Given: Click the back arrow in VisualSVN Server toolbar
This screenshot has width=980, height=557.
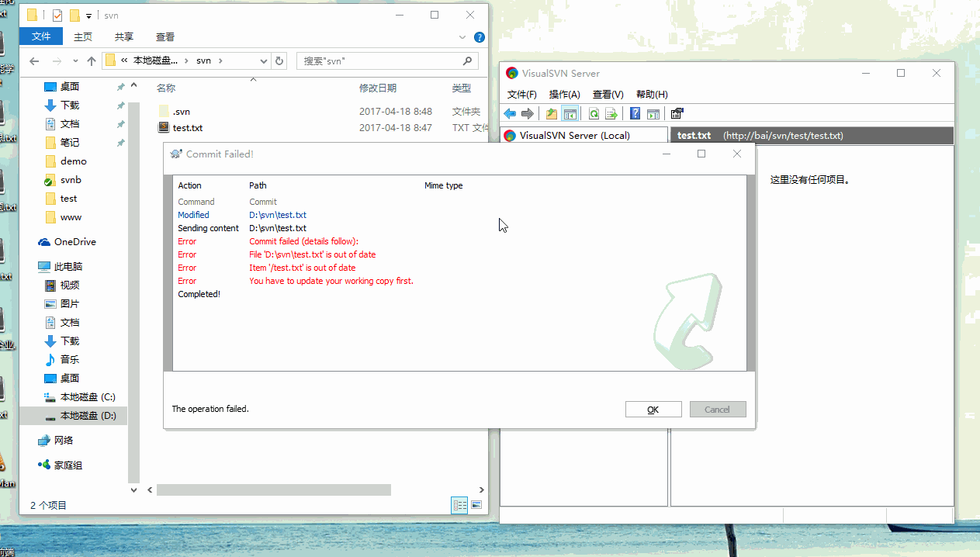Looking at the screenshot, I should (510, 114).
